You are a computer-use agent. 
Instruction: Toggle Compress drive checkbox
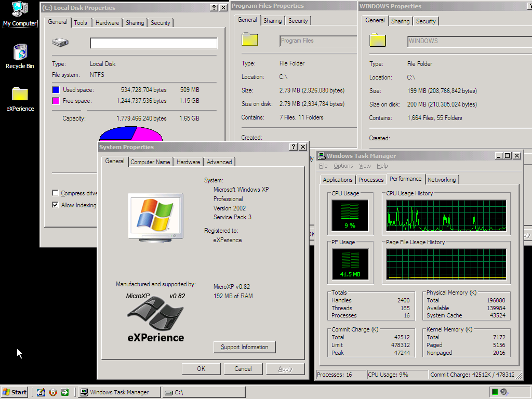pyautogui.click(x=56, y=193)
